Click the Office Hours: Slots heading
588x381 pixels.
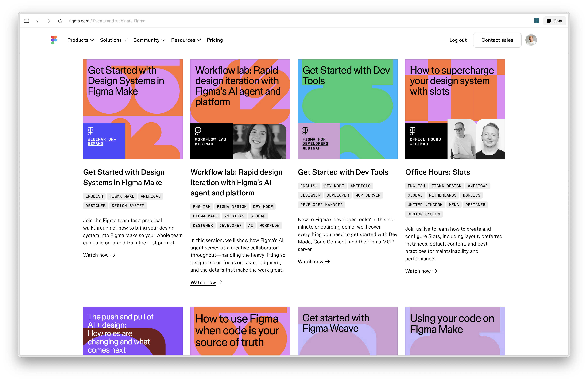tap(437, 172)
